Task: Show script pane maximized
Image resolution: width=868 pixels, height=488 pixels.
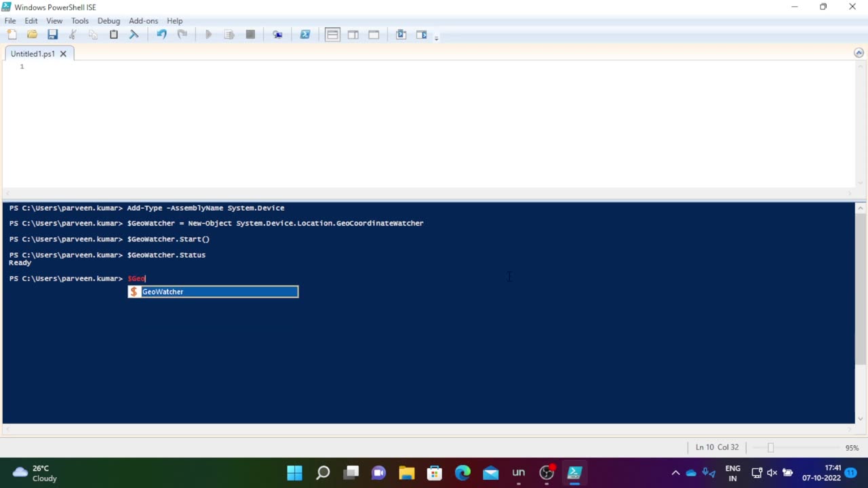Action: tap(374, 35)
